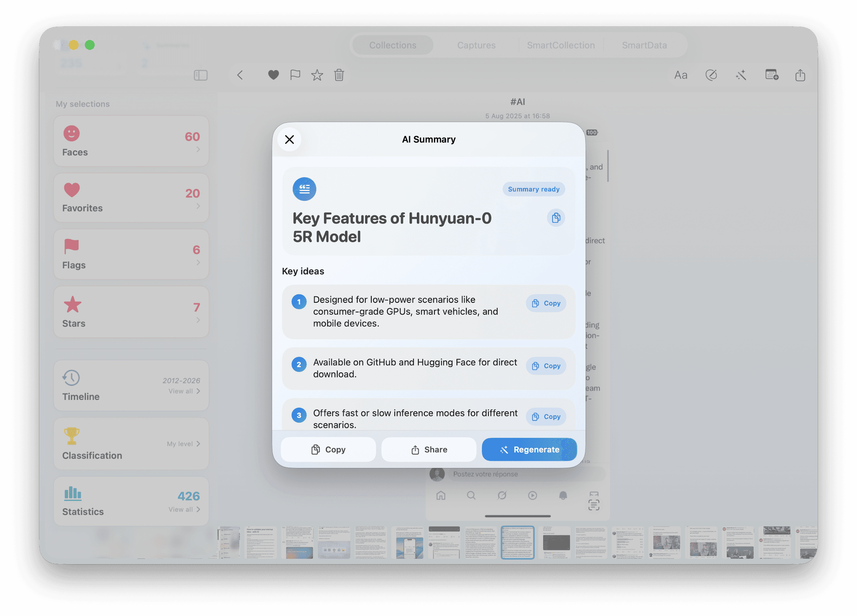Image resolution: width=857 pixels, height=616 pixels.
Task: Switch to the SmartData tab
Action: [x=644, y=45]
